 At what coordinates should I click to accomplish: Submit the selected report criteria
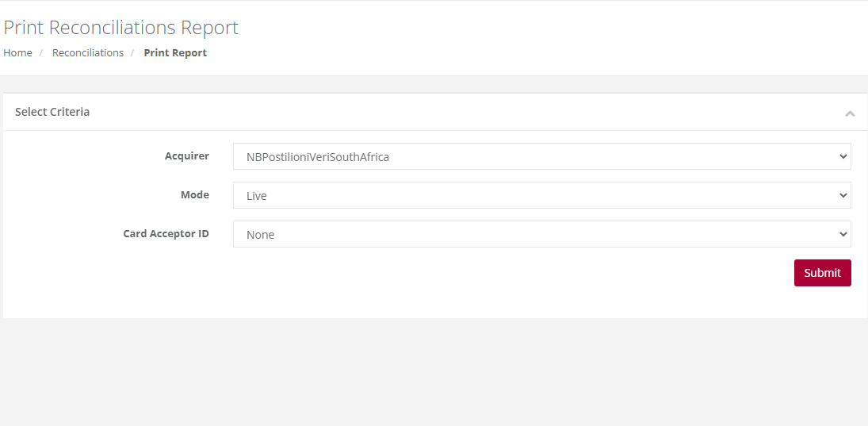pos(822,273)
